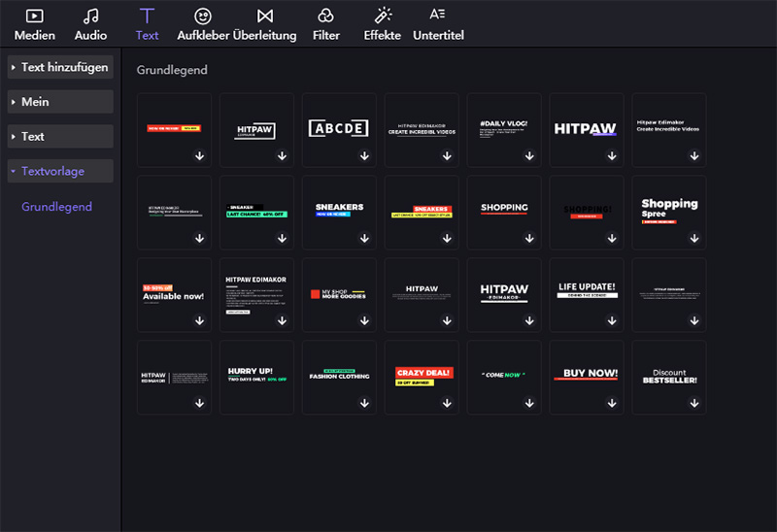Download the ABCDE boxed text template
The image size is (777, 532).
coord(365,156)
